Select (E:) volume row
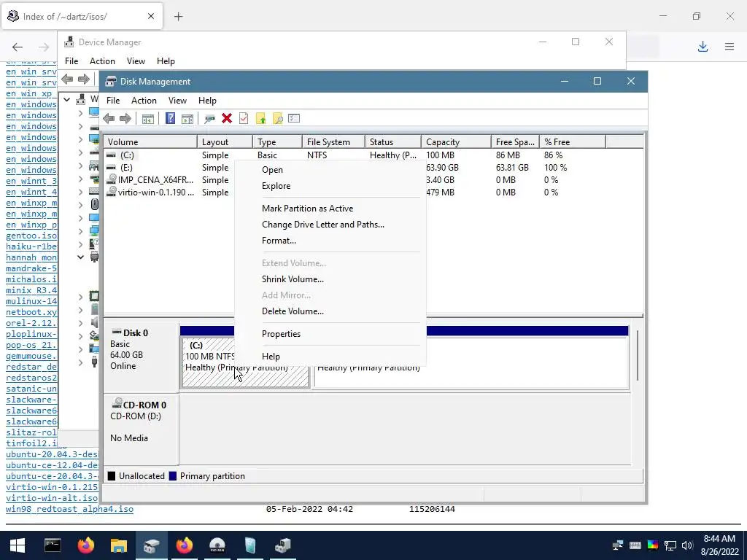Screen dimensions: 747x560 click(126, 168)
